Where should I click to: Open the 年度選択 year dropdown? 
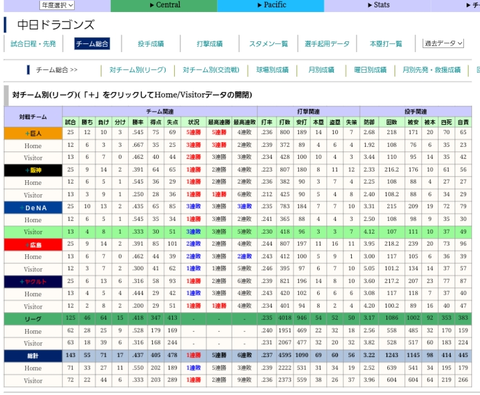click(x=57, y=5)
